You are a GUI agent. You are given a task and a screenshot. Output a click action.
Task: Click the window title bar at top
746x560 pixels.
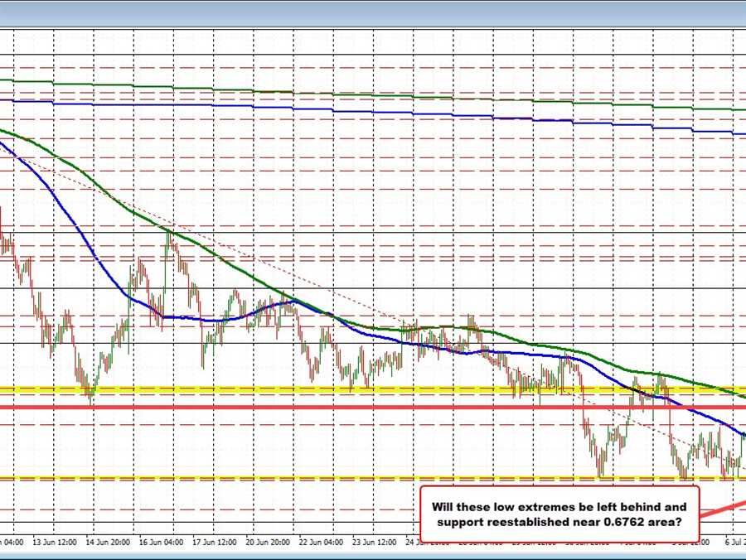373,12
